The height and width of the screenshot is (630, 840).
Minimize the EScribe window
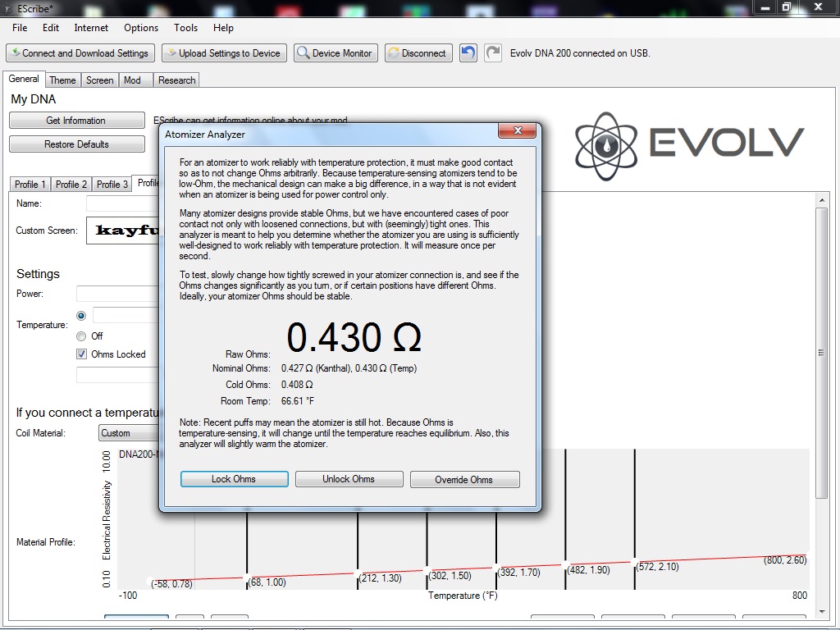click(x=765, y=7)
